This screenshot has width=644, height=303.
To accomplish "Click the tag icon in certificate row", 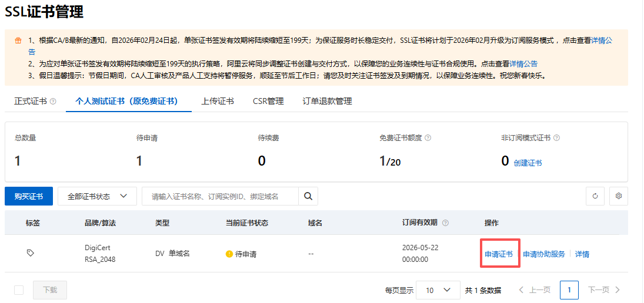I will 31,253.
